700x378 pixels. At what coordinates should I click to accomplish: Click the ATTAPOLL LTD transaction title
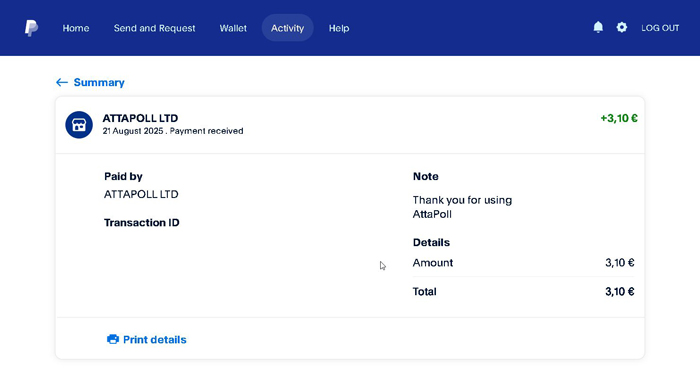pyautogui.click(x=140, y=118)
